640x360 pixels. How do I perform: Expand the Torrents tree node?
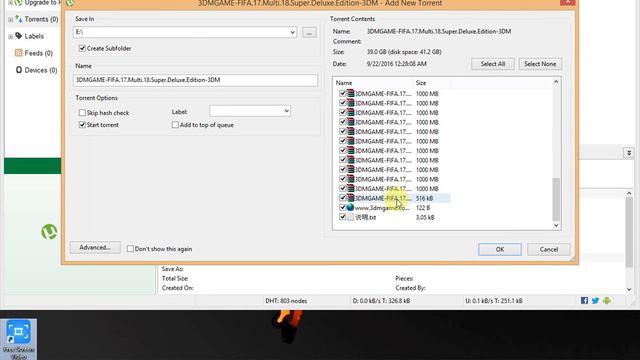pyautogui.click(x=10, y=19)
